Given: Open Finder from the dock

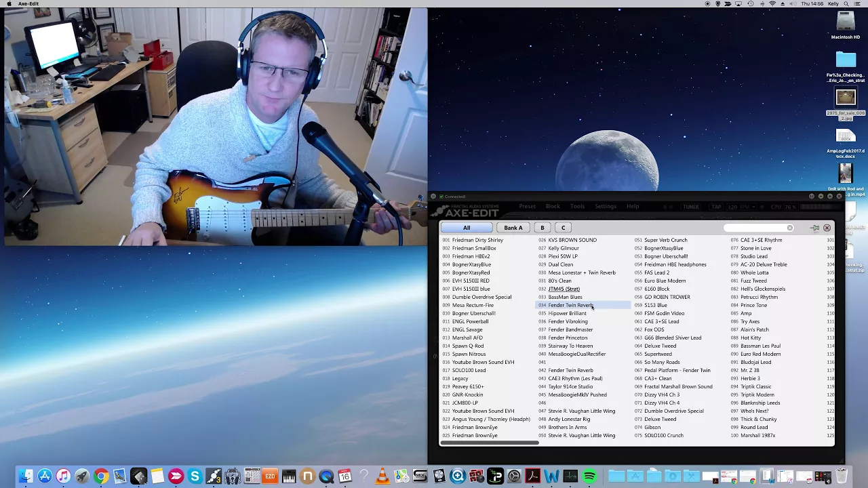Looking at the screenshot, I should pyautogui.click(x=26, y=476).
